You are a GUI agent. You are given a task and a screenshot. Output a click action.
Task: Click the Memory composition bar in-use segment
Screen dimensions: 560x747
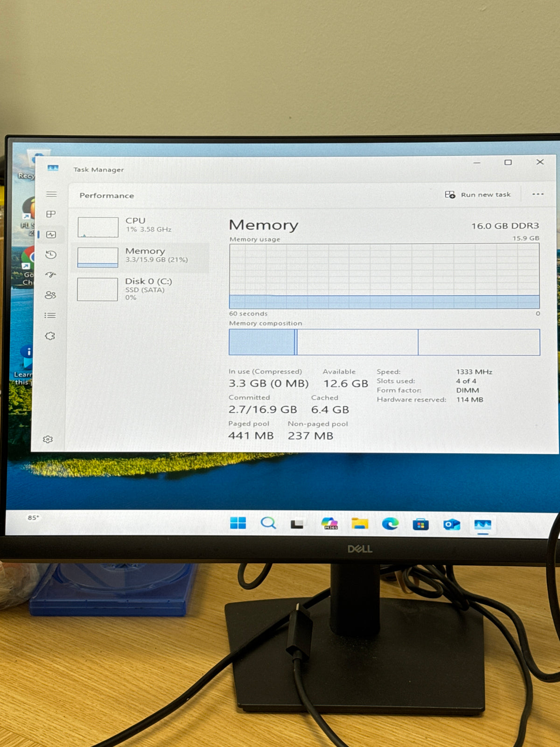tap(262, 342)
